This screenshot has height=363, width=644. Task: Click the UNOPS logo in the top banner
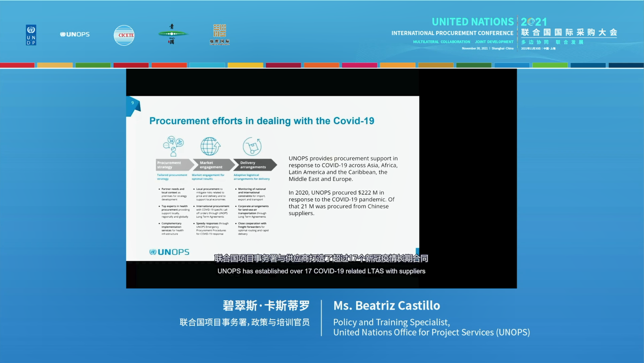click(x=75, y=34)
